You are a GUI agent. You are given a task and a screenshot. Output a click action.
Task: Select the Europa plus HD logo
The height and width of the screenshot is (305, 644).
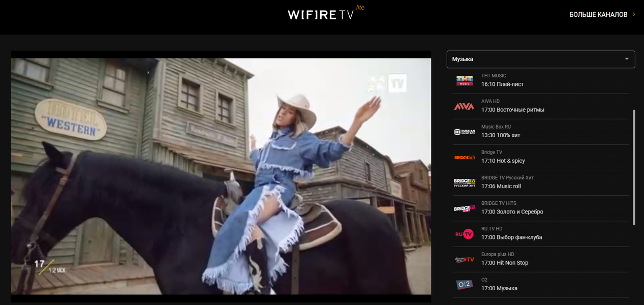tap(464, 259)
